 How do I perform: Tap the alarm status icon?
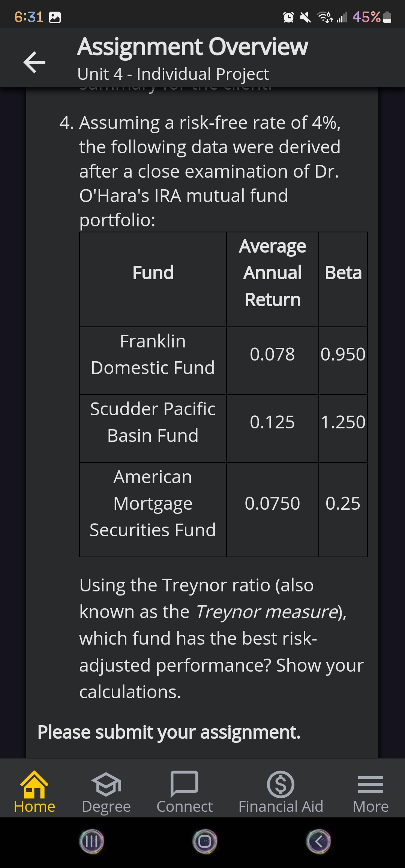288,17
